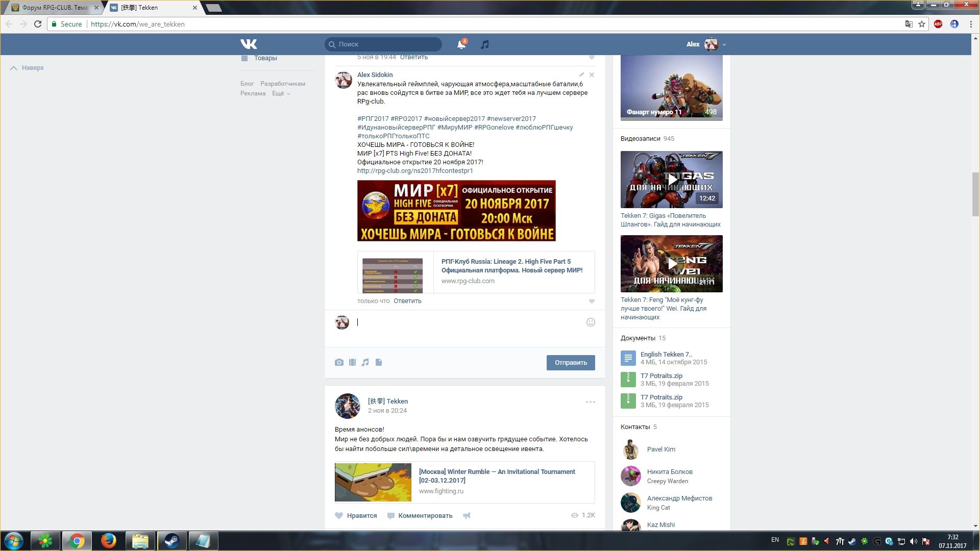Screen dimensions: 980x551
Task: Open the emoji smiley picker
Action: [591, 322]
